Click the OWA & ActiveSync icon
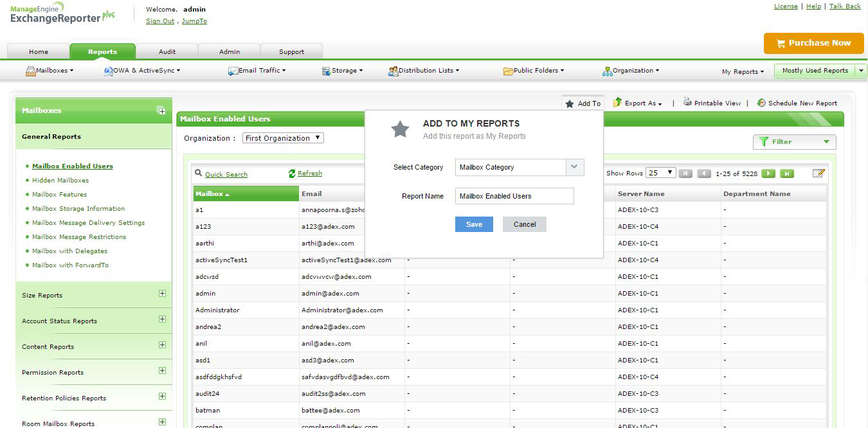 109,71
